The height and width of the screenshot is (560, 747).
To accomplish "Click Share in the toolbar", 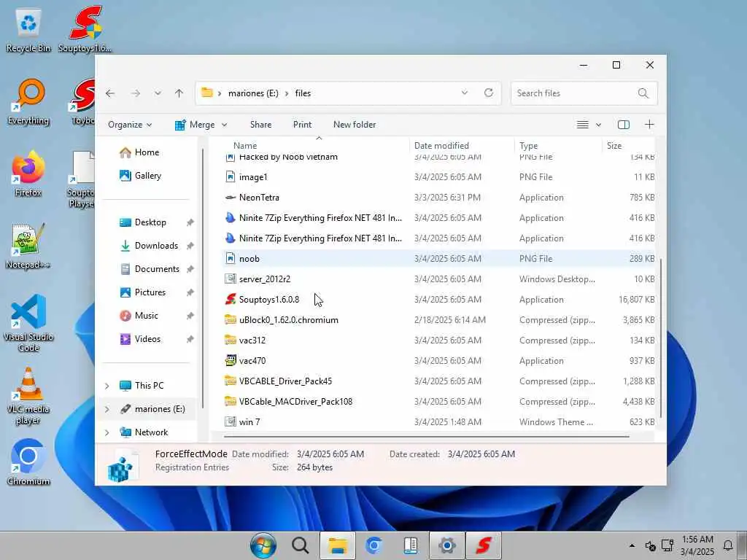I will pos(260,125).
